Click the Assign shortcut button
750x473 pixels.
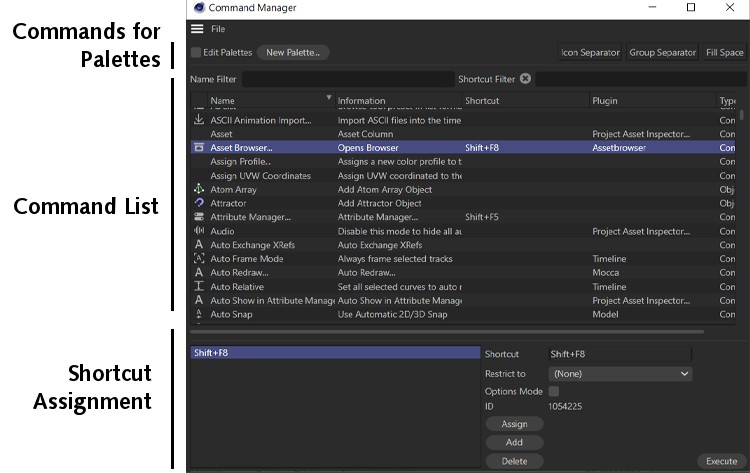(x=514, y=424)
